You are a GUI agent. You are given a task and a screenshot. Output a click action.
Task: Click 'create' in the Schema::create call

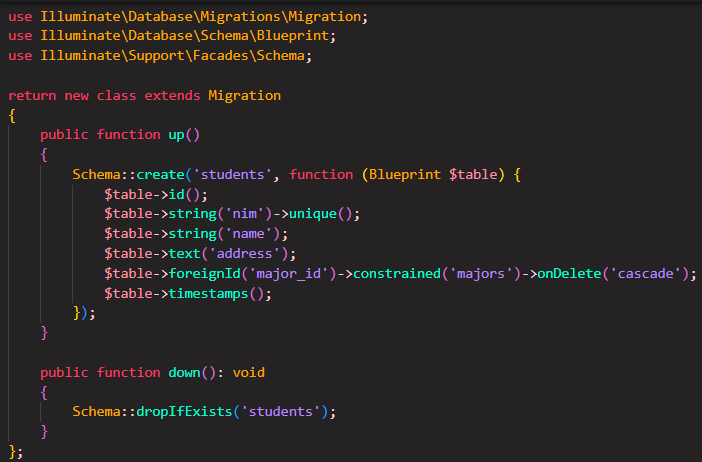[160, 175]
